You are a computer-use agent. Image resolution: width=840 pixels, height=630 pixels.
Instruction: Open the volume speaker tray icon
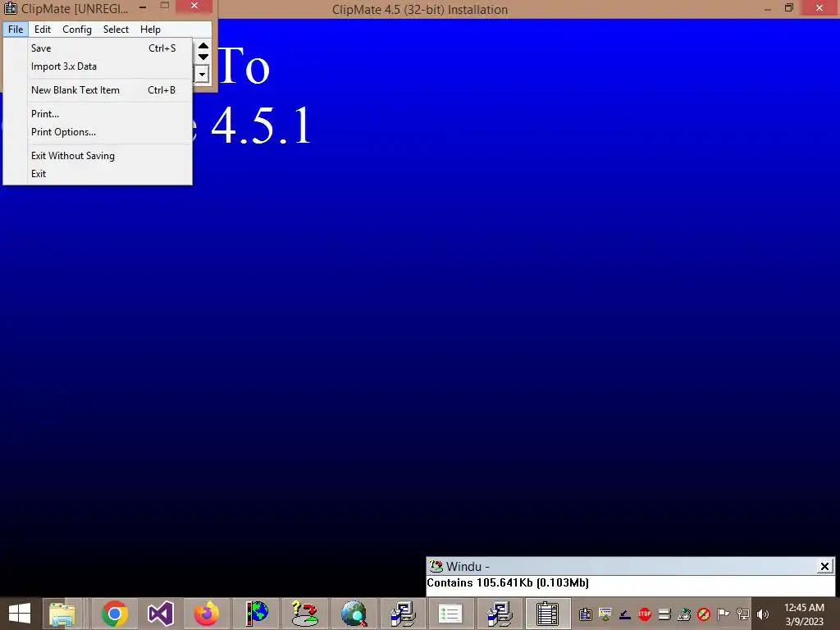pos(763,614)
